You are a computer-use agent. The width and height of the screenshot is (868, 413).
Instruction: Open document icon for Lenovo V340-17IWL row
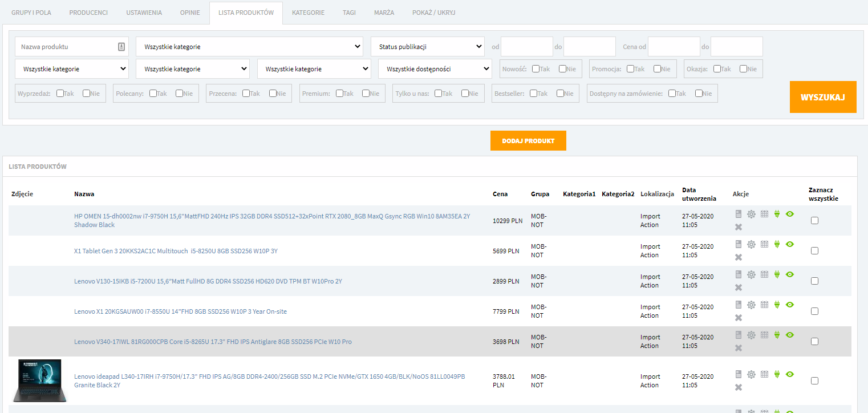click(739, 335)
